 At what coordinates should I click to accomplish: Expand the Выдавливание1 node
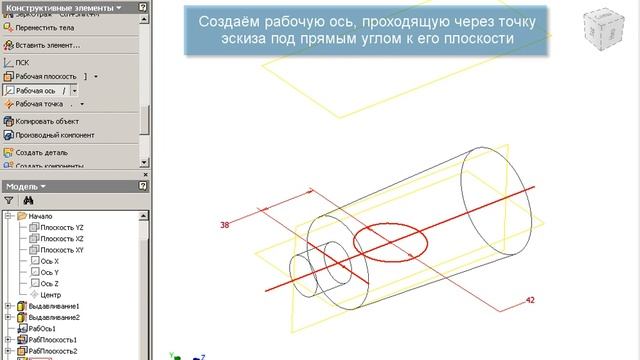point(8,306)
